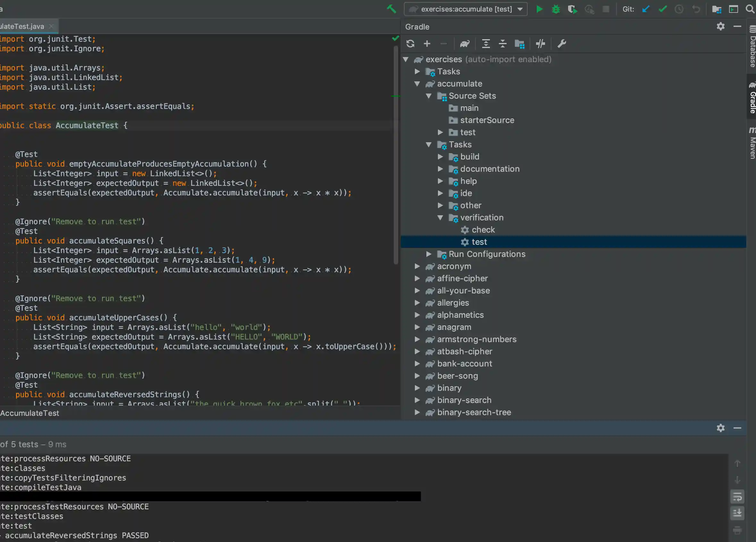Click the Debug bug icon

(x=556, y=9)
